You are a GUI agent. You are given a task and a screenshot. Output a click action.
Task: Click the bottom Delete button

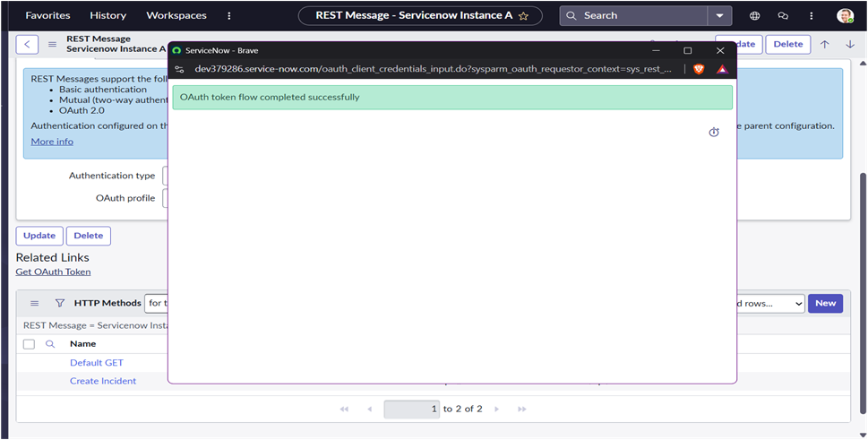(x=89, y=236)
